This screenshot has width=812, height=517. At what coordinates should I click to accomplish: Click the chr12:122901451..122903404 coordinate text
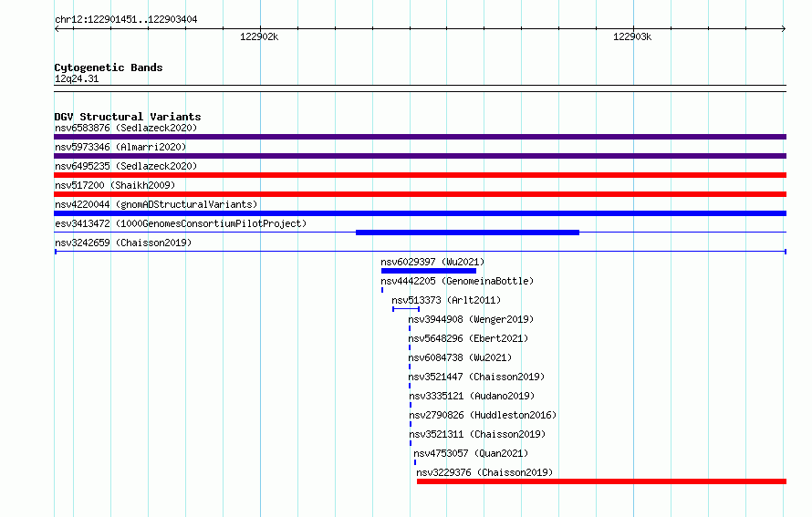coord(126,19)
